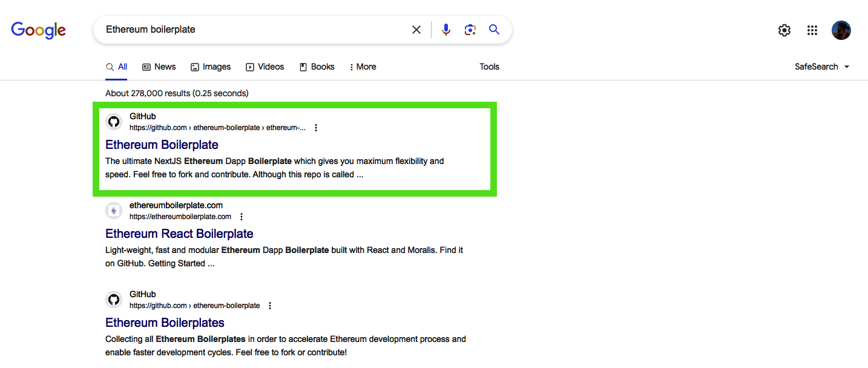Open the SafeSearch dropdown

coord(822,67)
